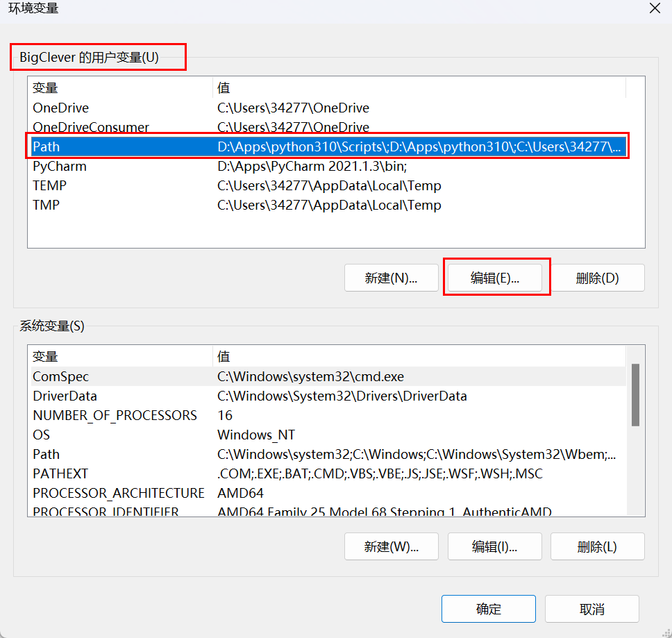Select the TEMP user variable row
This screenshot has width=672, height=638.
[x=328, y=185]
